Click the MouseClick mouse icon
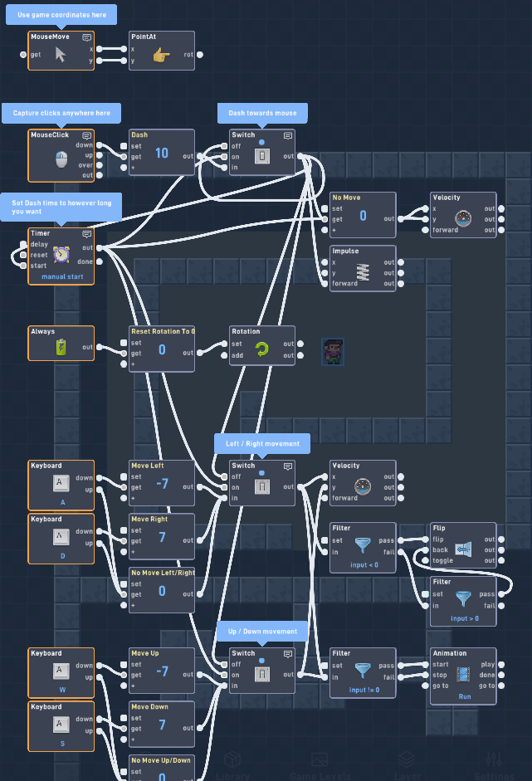Viewport: 532px width, 781px height. [61, 159]
